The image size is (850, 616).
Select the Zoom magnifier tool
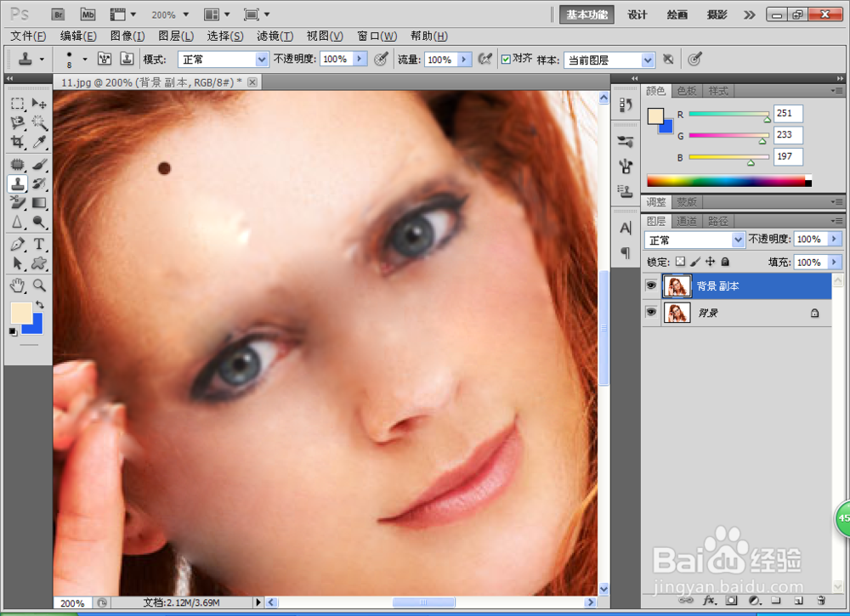[x=38, y=285]
